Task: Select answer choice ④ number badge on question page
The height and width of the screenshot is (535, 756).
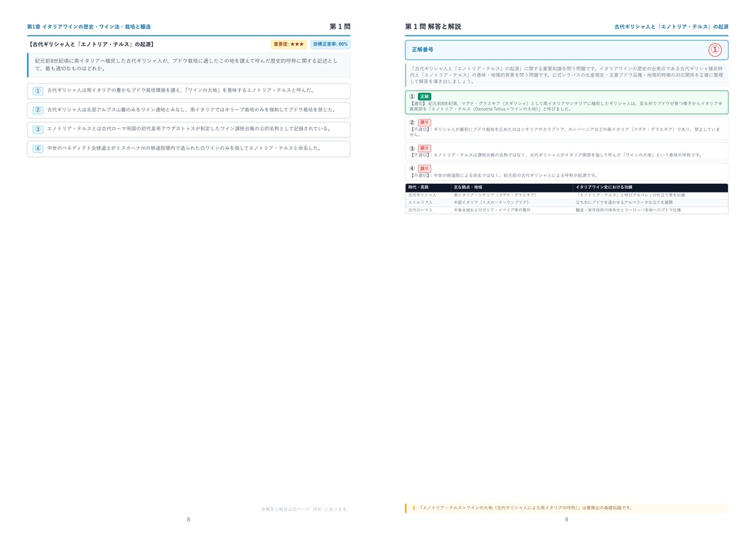Action: 38,149
